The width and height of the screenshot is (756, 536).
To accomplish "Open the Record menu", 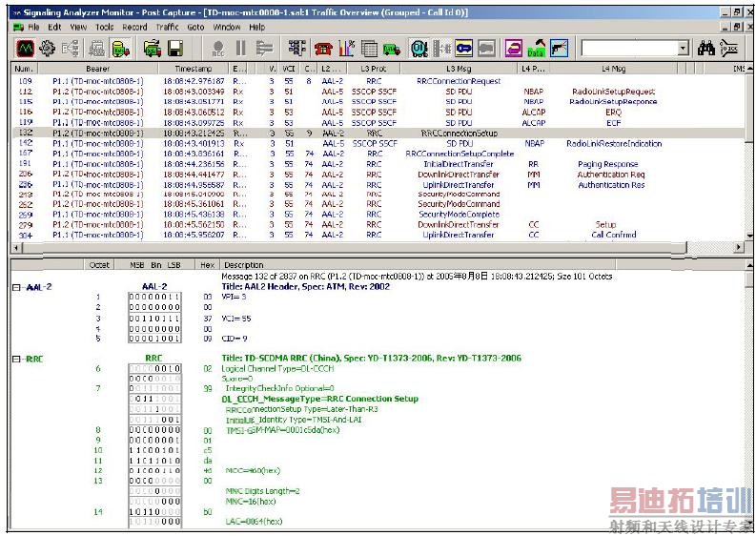I will point(134,27).
